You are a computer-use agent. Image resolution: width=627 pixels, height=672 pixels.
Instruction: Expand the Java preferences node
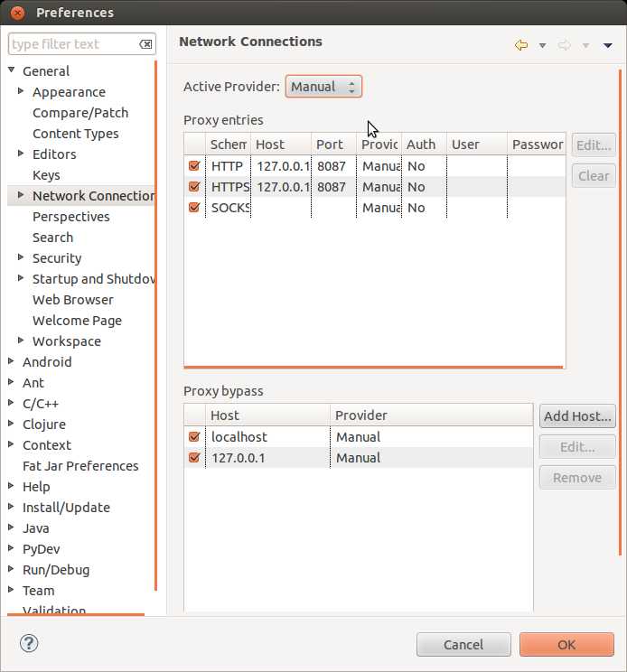click(12, 527)
